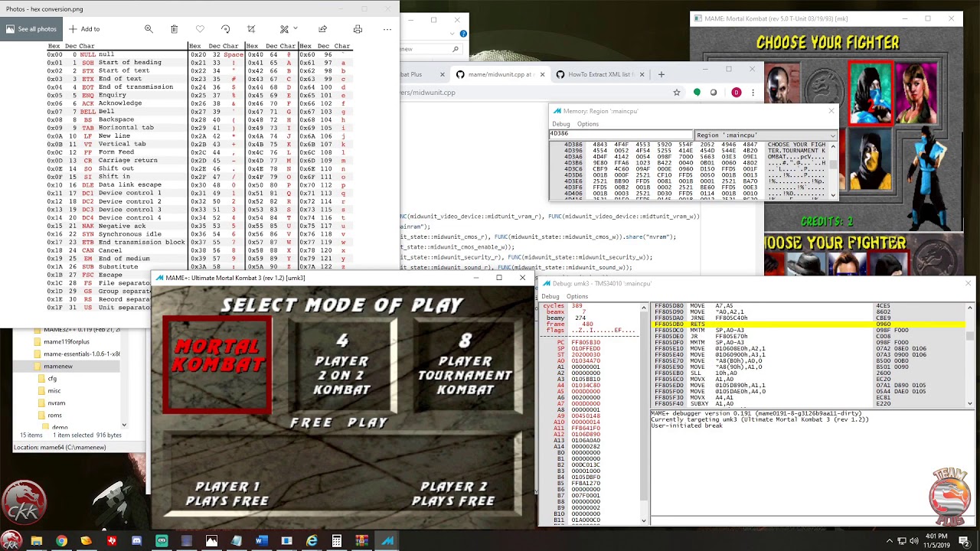Click Memory window scrollbar down arrow

pyautogui.click(x=833, y=195)
